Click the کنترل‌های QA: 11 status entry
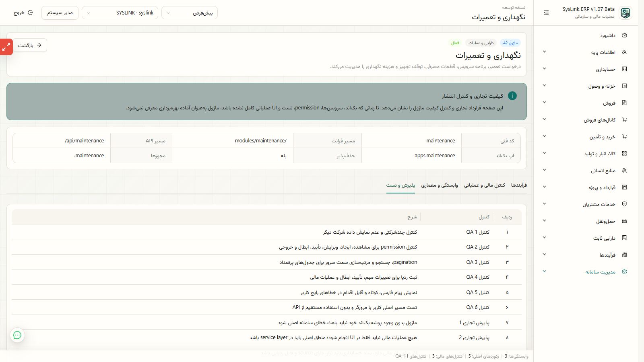This screenshot has width=644, height=362. (411, 356)
